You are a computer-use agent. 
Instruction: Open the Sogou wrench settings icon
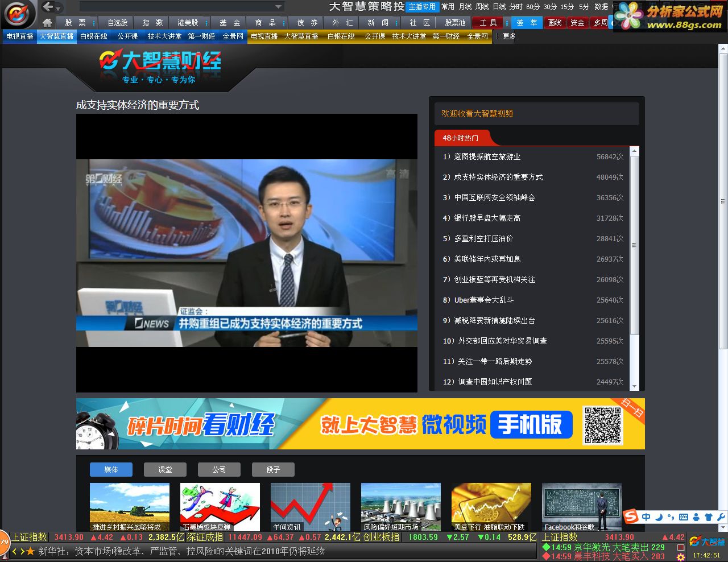click(x=721, y=517)
